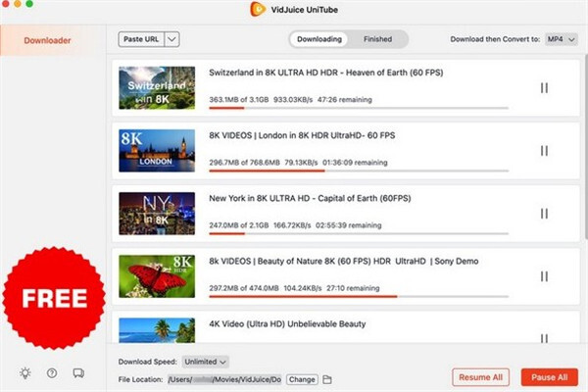This screenshot has height=392, width=588.
Task: Click the red butterfly 8K thumbnail
Action: [157, 276]
